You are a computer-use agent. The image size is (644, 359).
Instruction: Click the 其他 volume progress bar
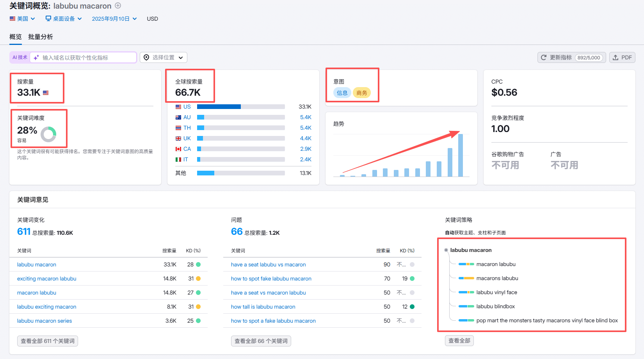coord(241,173)
